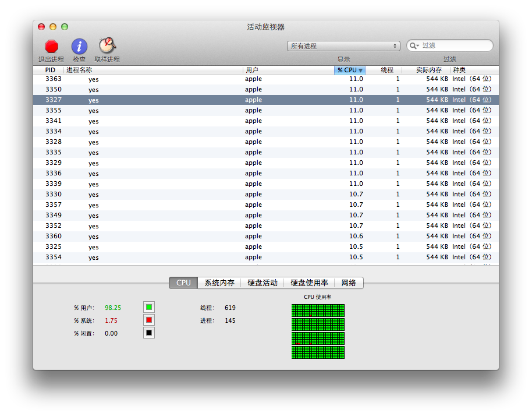The image size is (532, 416).
Task: Click the red Quit Process stop icon
Action: (51, 47)
